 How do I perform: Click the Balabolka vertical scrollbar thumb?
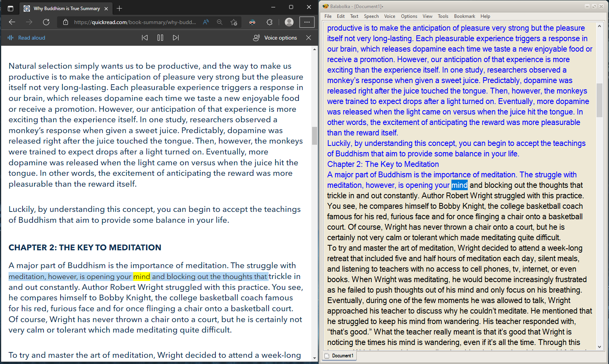pos(599,100)
